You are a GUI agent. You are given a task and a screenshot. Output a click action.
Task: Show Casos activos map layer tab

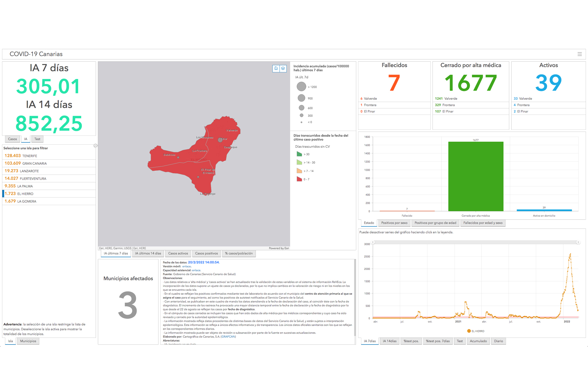(x=178, y=254)
